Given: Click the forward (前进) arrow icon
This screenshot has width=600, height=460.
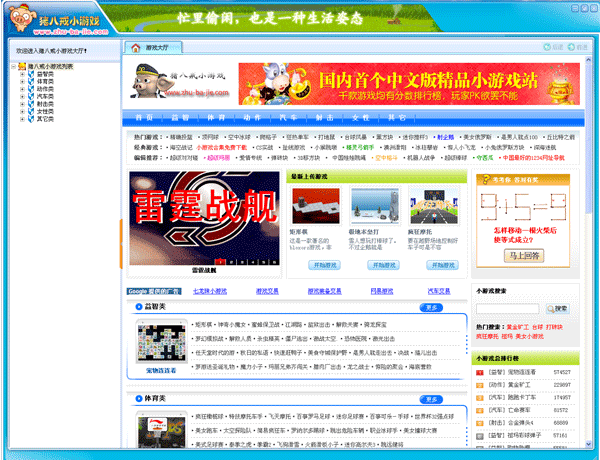Looking at the screenshot, I should point(571,47).
